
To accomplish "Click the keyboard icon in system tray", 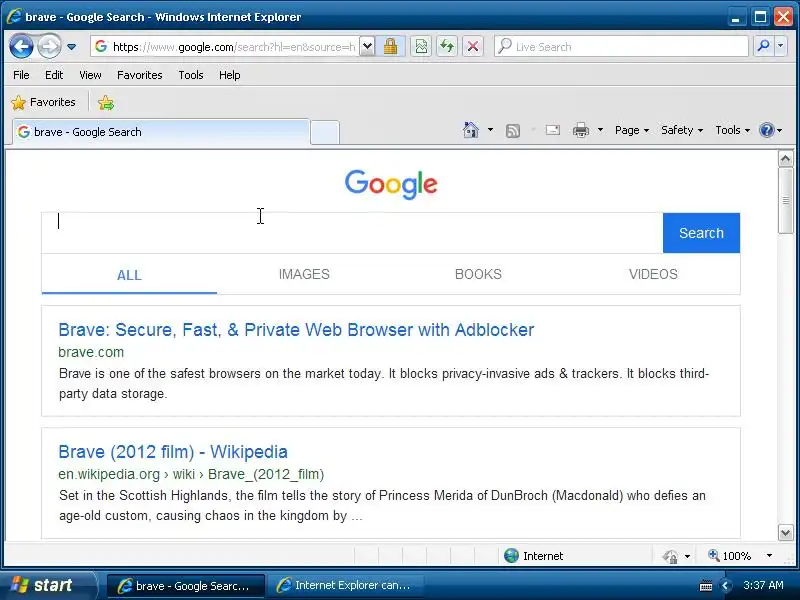I will coord(706,586).
